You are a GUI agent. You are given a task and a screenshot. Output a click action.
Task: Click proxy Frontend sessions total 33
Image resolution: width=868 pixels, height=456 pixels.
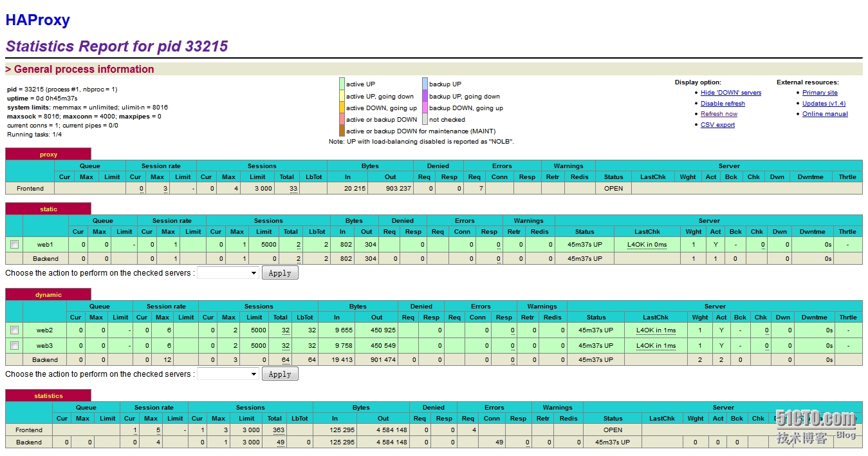(x=293, y=189)
